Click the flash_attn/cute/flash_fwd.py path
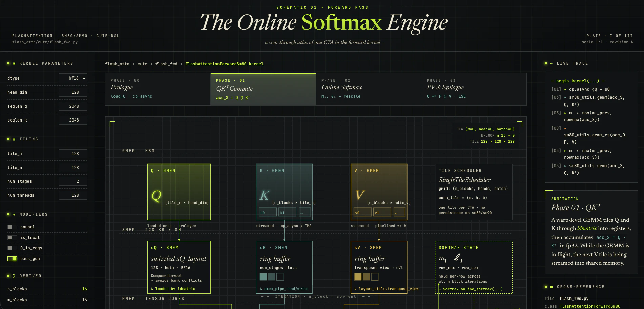The width and height of the screenshot is (644, 309). coord(45,42)
